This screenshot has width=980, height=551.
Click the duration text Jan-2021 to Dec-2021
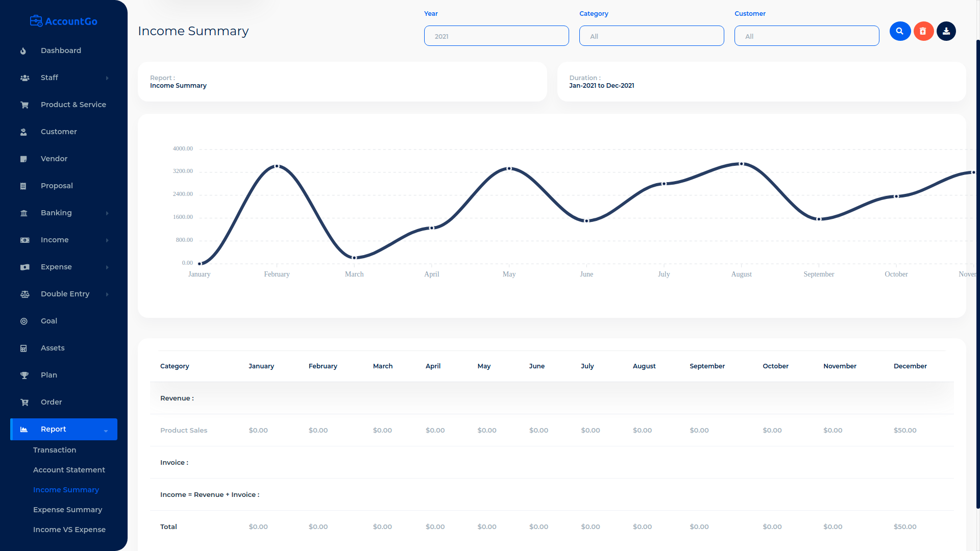point(602,86)
